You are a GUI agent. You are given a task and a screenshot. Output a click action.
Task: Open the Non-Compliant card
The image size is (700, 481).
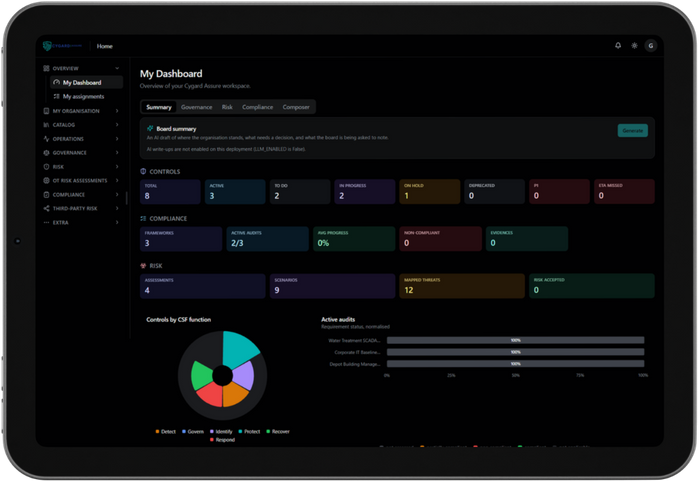click(441, 239)
